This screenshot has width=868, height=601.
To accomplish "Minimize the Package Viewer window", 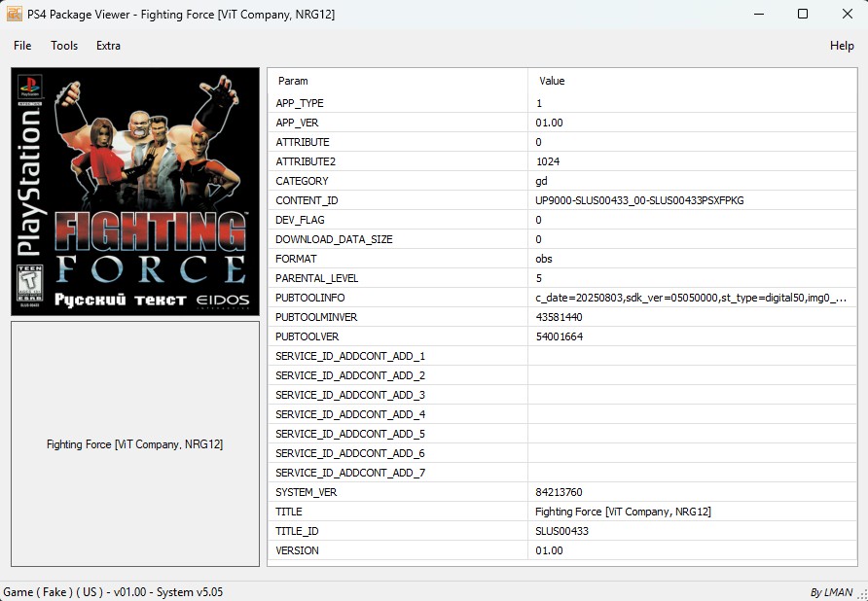I will (758, 14).
